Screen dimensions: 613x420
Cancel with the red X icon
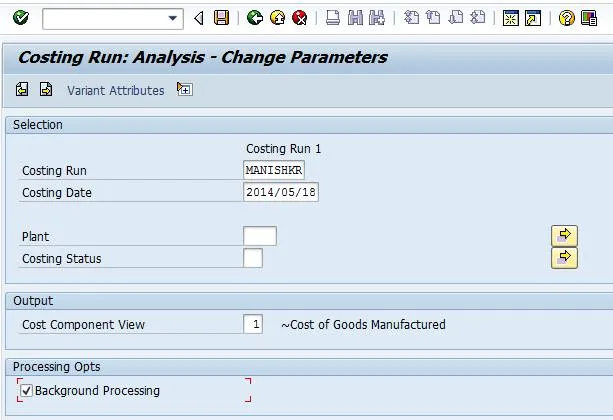click(299, 18)
